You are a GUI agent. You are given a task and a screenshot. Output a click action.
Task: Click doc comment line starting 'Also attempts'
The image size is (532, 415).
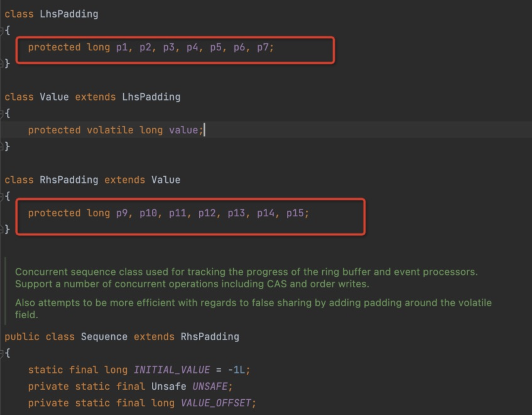click(x=253, y=303)
